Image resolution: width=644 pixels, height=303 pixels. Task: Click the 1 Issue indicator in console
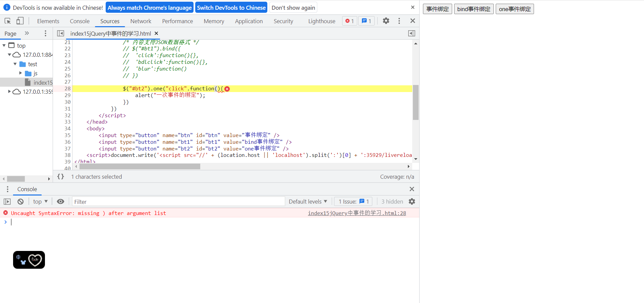point(354,202)
